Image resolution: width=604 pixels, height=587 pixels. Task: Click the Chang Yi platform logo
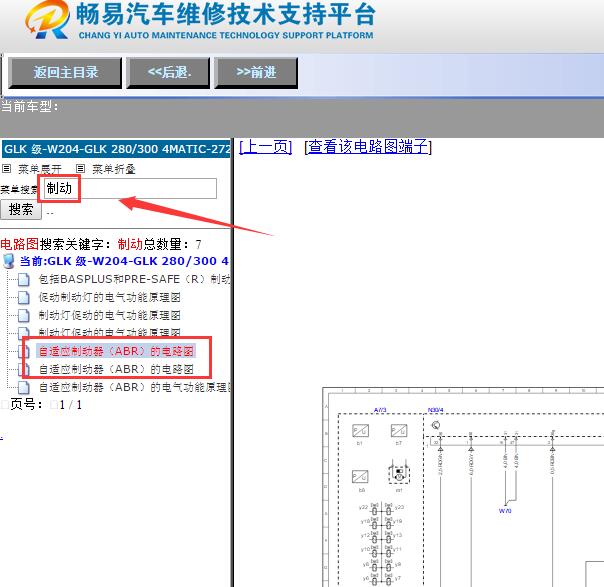click(x=47, y=20)
